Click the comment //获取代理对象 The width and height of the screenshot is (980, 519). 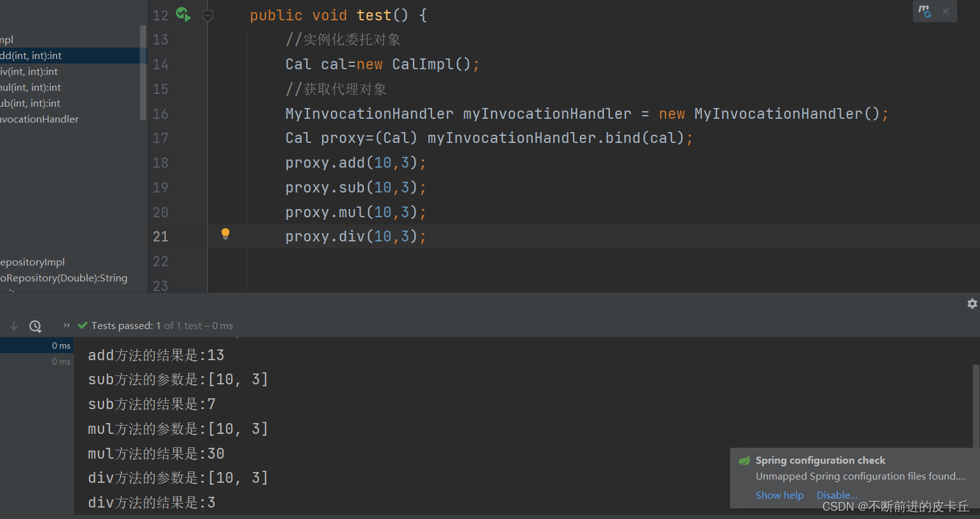[x=336, y=89]
